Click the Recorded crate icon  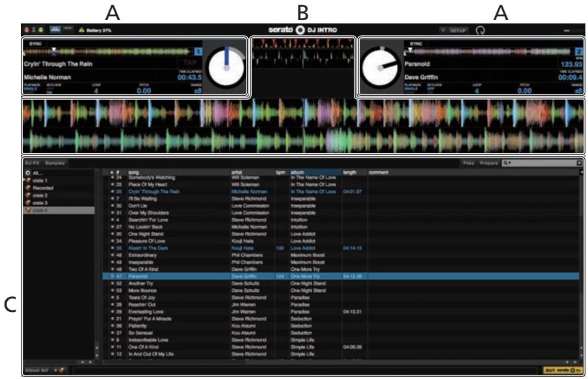pos(28,188)
